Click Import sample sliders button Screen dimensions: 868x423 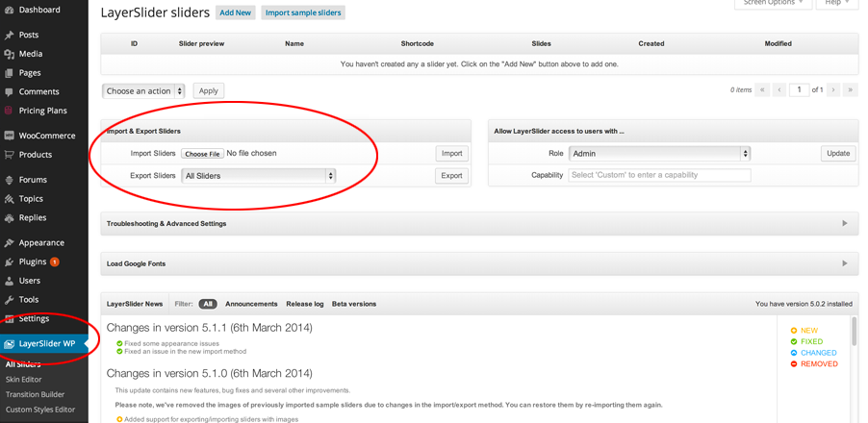click(303, 12)
